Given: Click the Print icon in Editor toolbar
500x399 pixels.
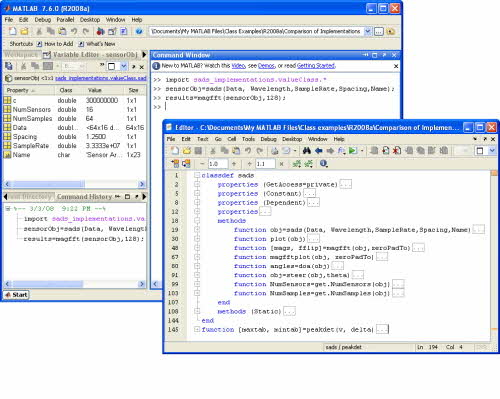Looking at the screenshot, I should (x=275, y=151).
